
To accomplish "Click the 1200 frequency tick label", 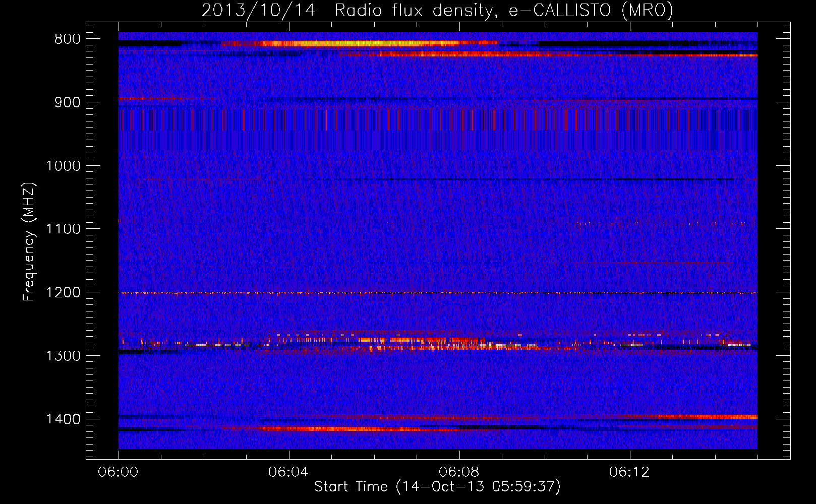I will click(63, 293).
